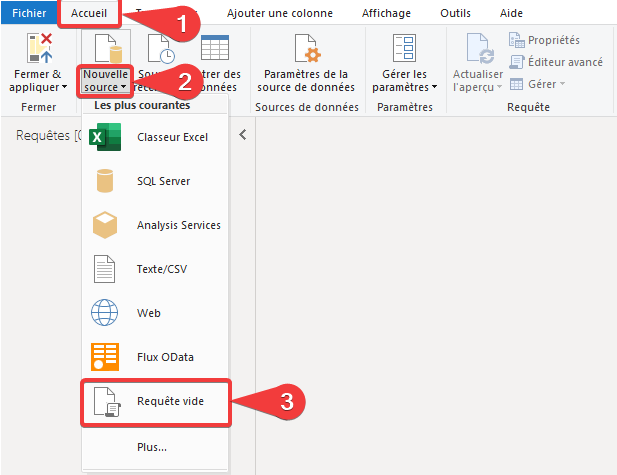The height and width of the screenshot is (475, 617).
Task: Click the Nouvelle source icon
Action: click(x=108, y=48)
